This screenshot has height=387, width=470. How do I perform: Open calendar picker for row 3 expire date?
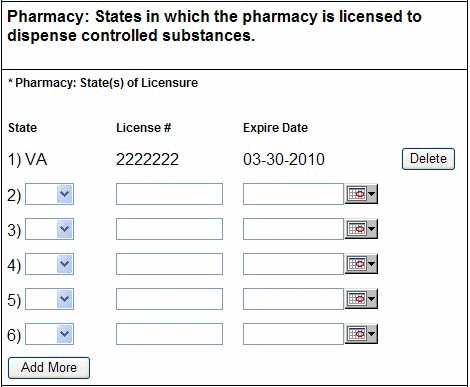(361, 229)
